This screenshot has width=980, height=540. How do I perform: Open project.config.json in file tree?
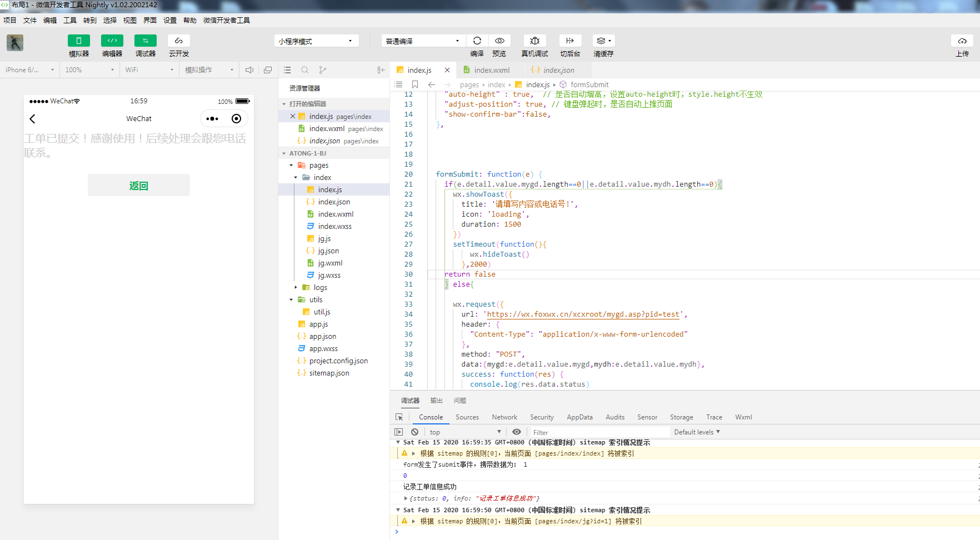pyautogui.click(x=338, y=361)
